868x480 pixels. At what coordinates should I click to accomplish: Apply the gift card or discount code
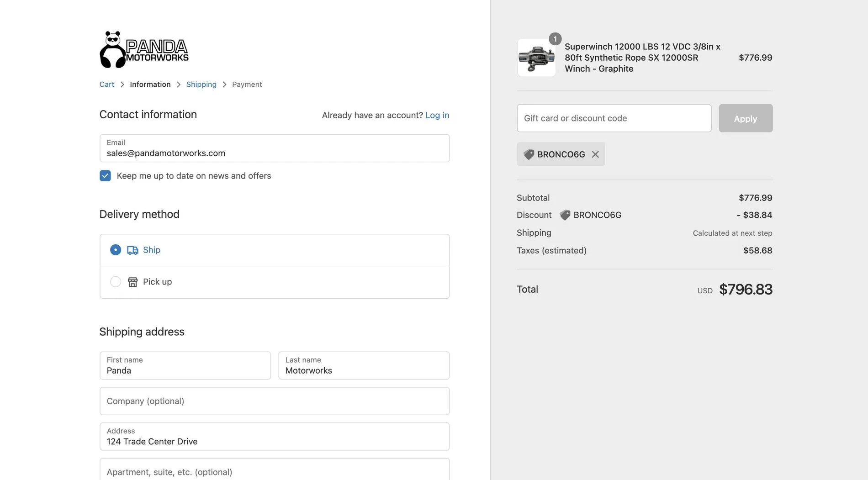746,118
